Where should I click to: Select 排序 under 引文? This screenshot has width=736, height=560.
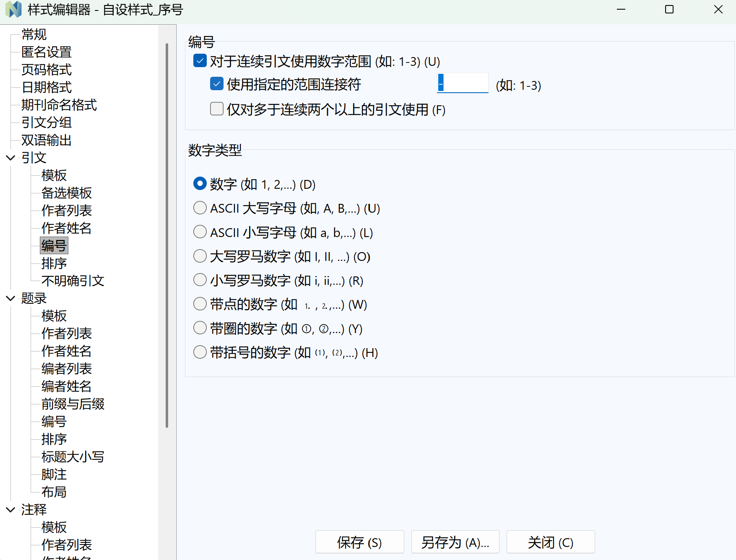click(54, 263)
